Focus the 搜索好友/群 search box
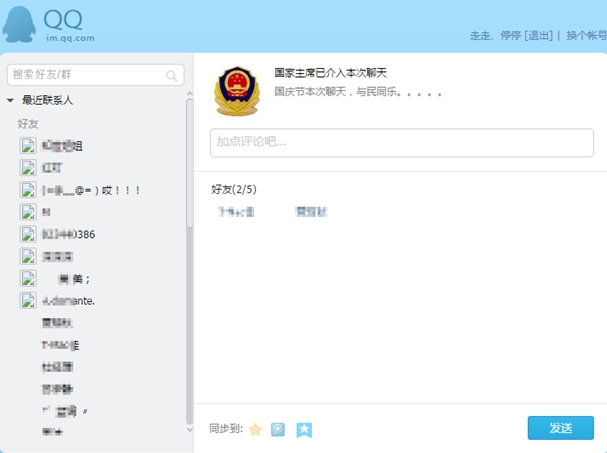Viewport: 607px width, 453px height. (x=95, y=75)
